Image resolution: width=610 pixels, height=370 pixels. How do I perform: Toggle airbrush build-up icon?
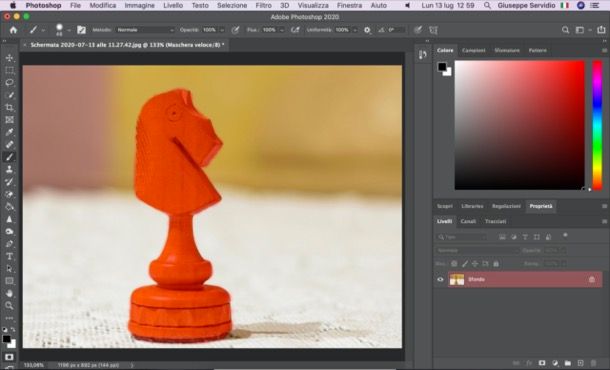[x=295, y=30]
